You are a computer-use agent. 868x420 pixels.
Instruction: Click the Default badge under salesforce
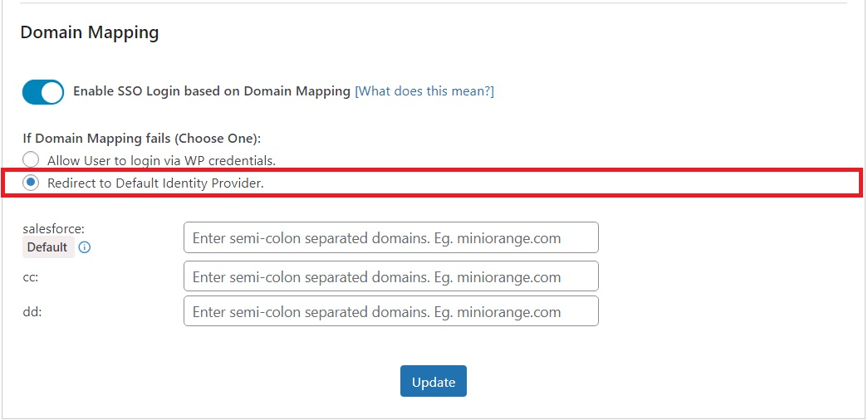[x=47, y=247]
